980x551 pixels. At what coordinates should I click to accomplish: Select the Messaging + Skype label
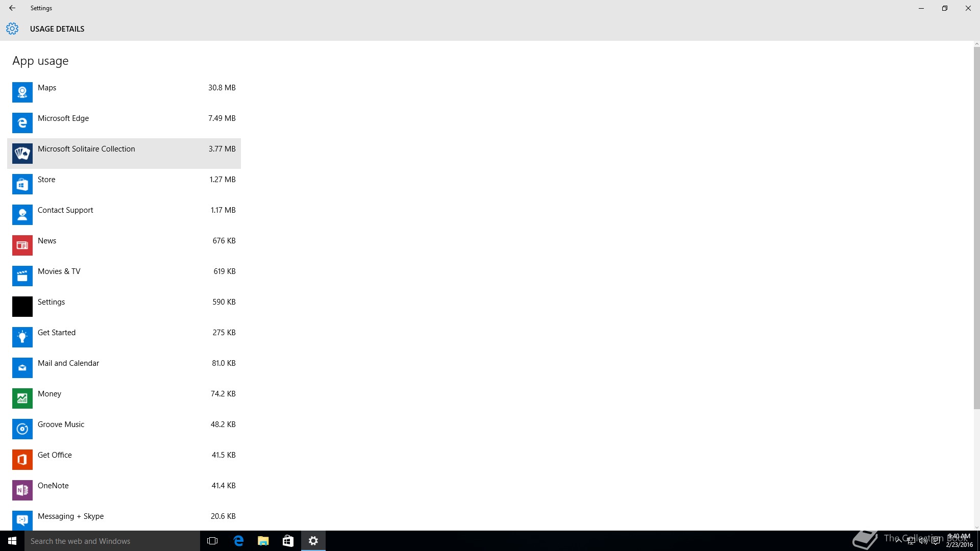point(70,516)
